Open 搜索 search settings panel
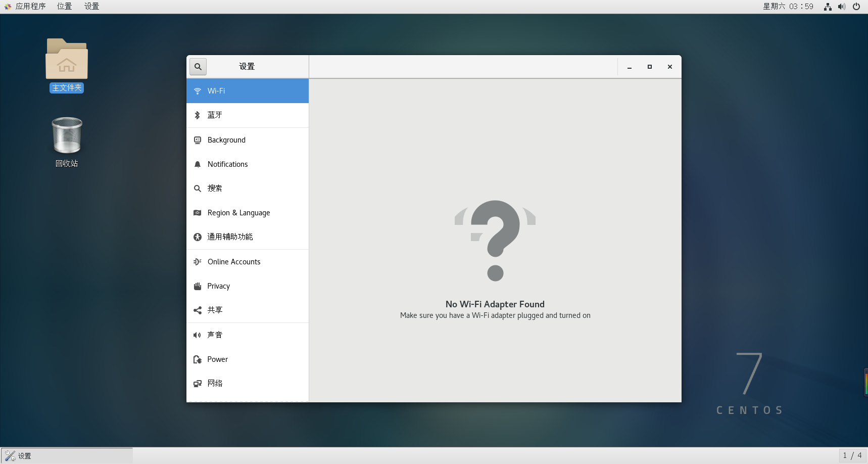Viewport: 868px width, 464px height. coord(248,189)
